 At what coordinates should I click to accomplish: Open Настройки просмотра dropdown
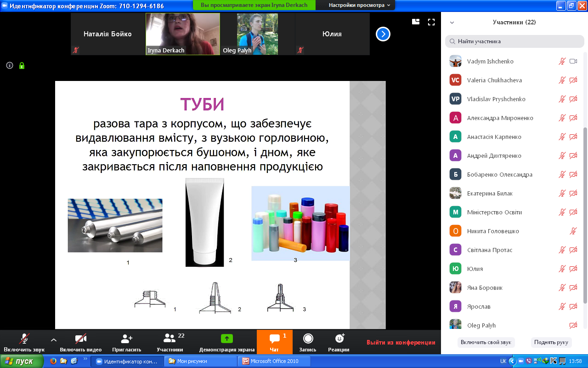coord(359,5)
